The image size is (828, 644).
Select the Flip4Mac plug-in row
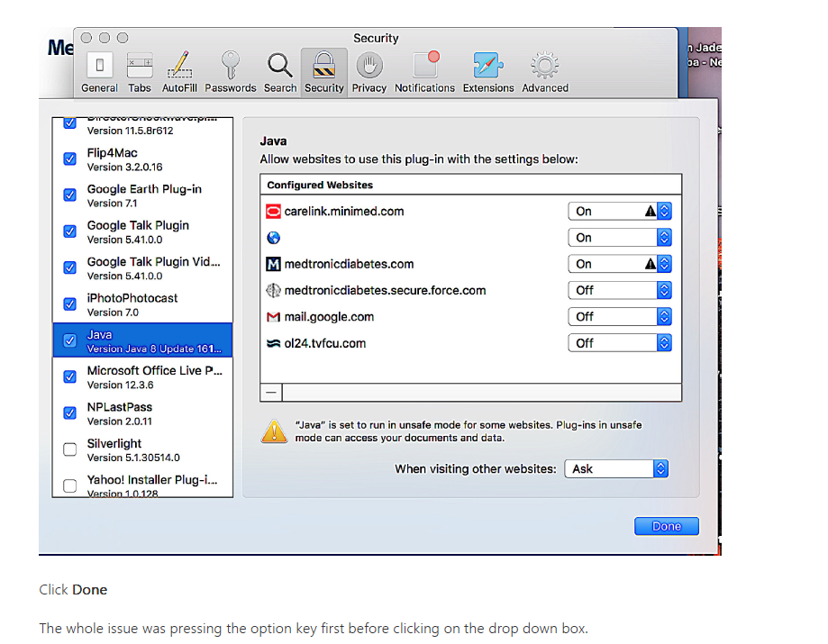pyautogui.click(x=142, y=159)
